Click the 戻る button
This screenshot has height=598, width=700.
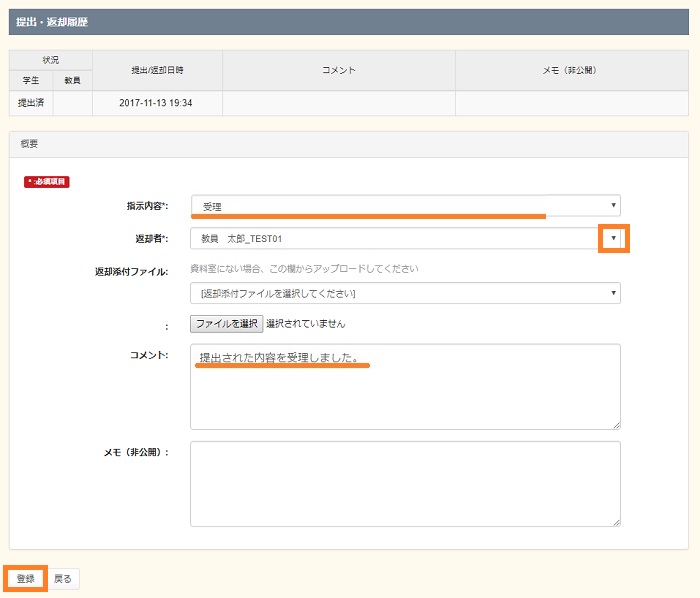(x=63, y=578)
